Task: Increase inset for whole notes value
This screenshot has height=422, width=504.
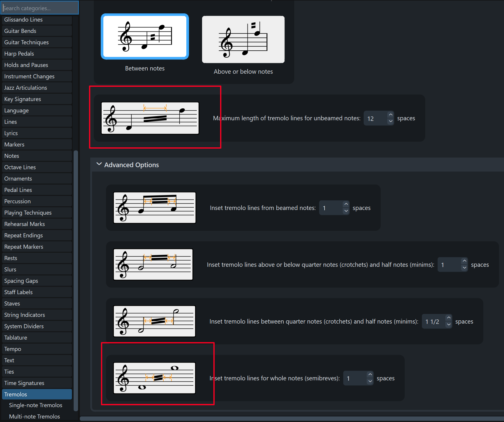Action: click(x=370, y=375)
